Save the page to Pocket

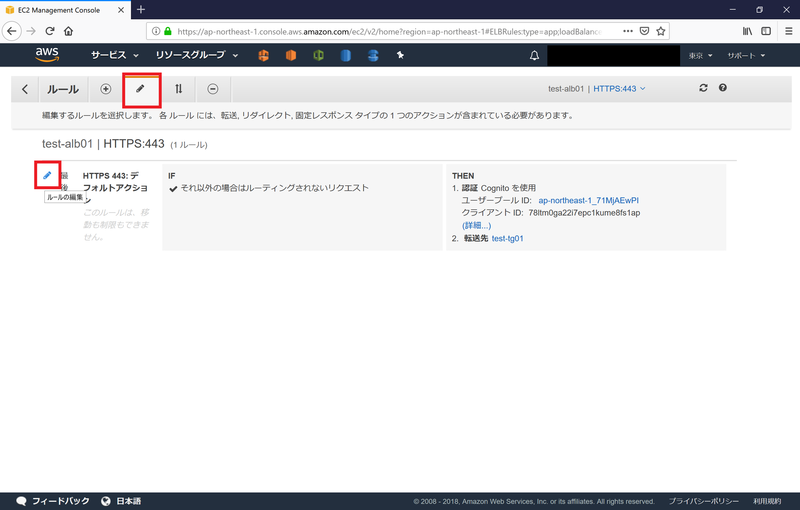pos(644,31)
